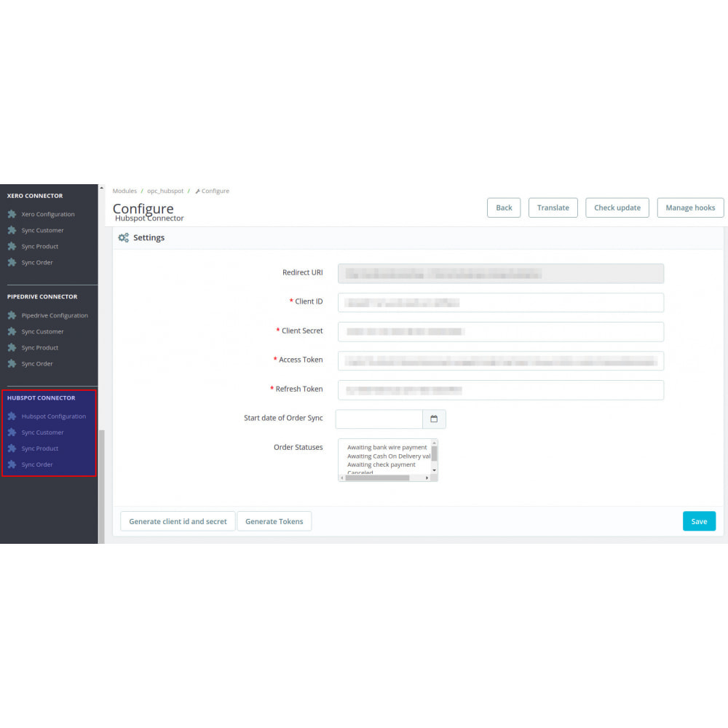Viewport: 728px width, 728px height.
Task: Click Start date of Order Sync field
Action: 379,419
